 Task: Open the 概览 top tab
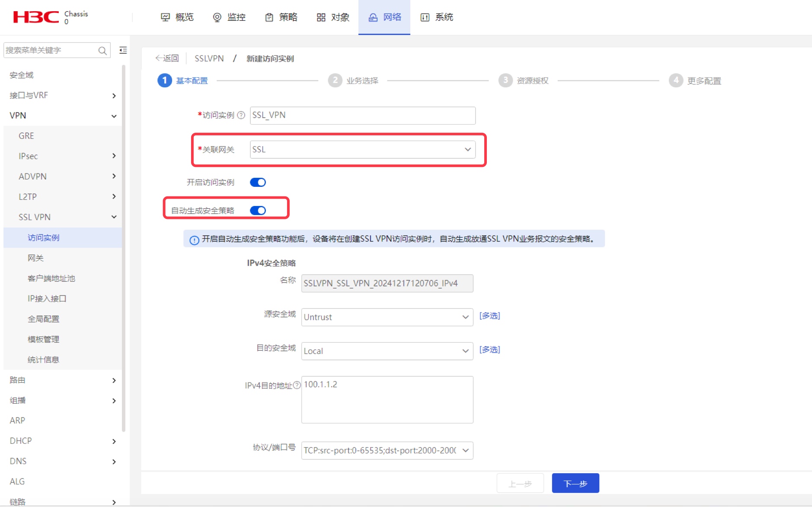point(177,17)
